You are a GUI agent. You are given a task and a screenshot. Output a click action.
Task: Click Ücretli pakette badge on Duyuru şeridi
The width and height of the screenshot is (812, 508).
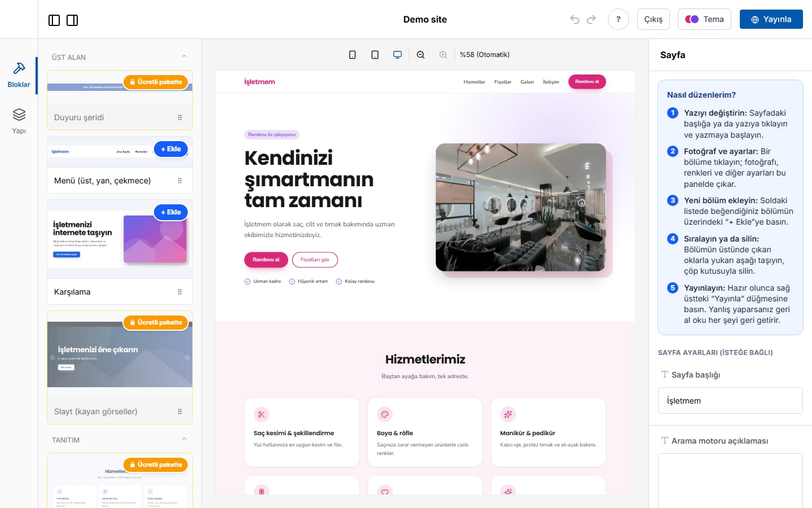(x=156, y=82)
